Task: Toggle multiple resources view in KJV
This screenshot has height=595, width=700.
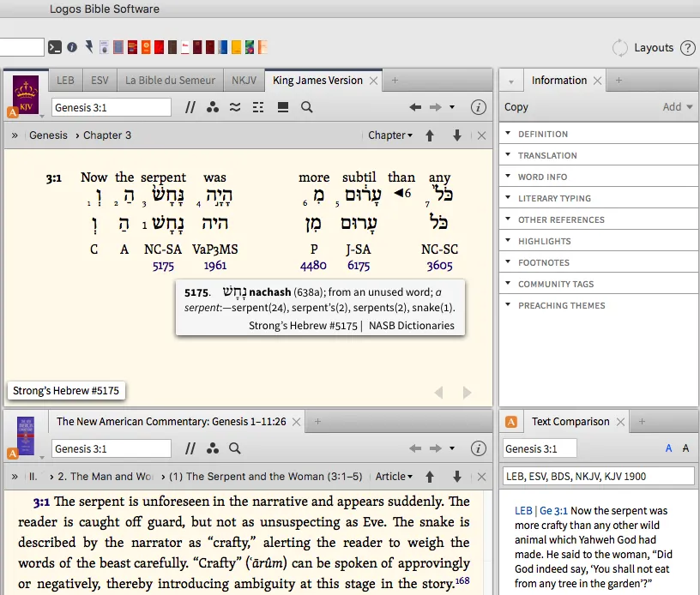Action: coord(282,107)
